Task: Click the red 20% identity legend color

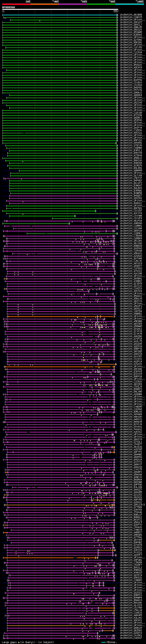Action: 16,4
